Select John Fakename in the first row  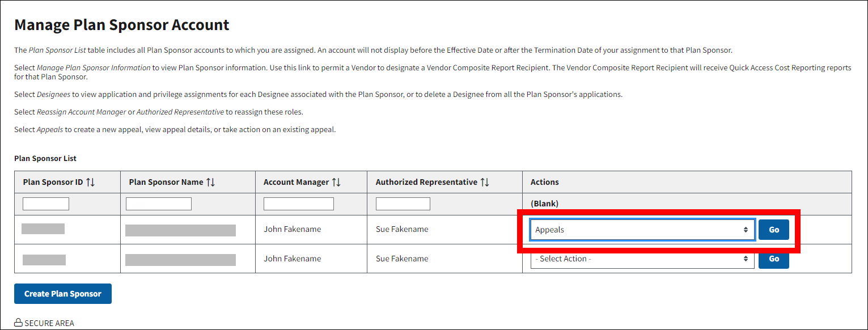tap(292, 230)
